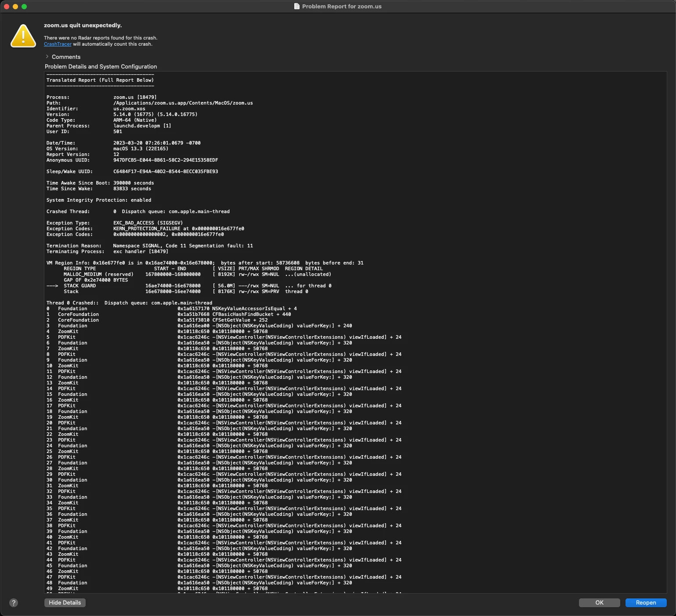Click exception type 'EXC_BAD_ACCESS (SIGSEGV)'

pyautogui.click(x=148, y=223)
